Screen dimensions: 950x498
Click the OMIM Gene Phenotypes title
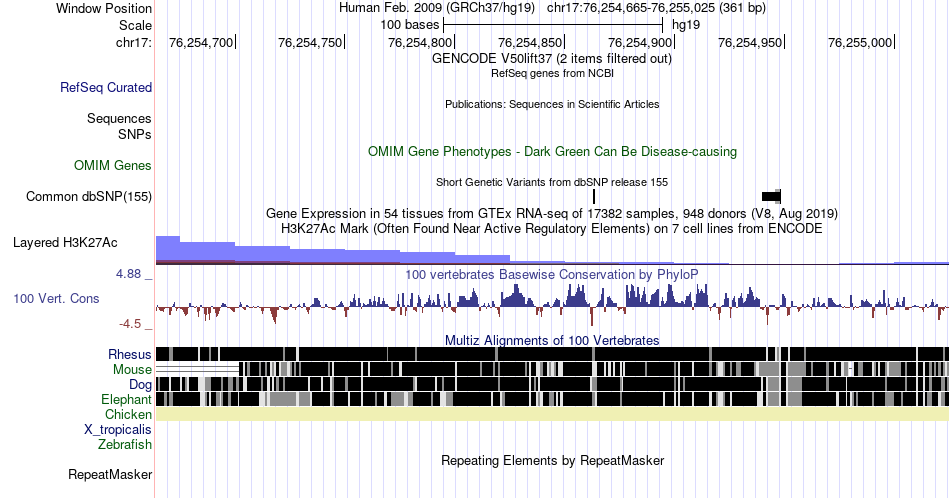[552, 151]
